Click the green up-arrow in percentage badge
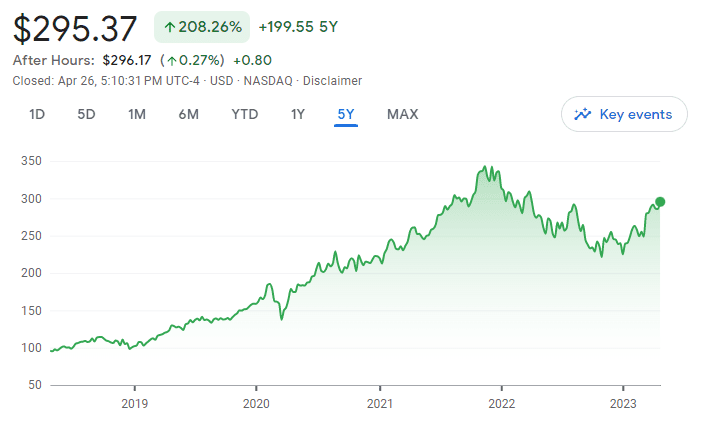 [x=169, y=27]
